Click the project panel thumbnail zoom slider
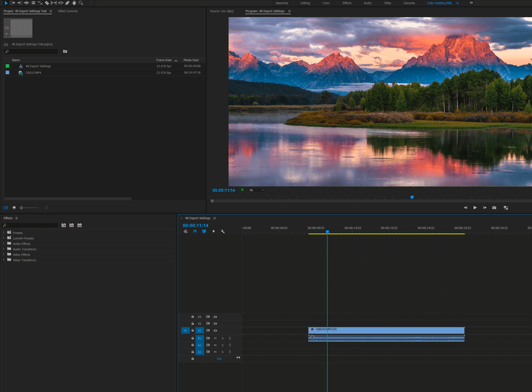Viewport: 532px width, 392px height. 22,208
